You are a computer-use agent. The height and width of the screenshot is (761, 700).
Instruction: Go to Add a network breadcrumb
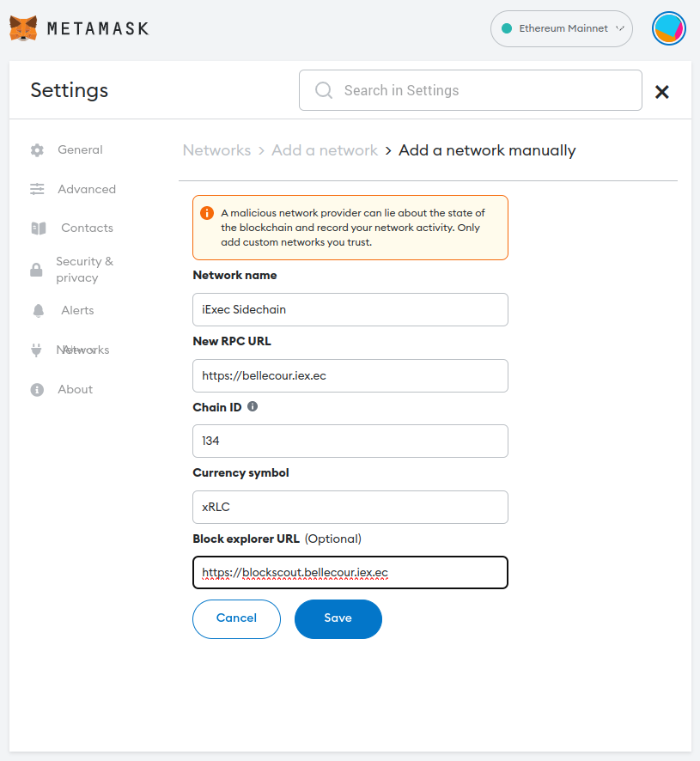[x=325, y=150]
